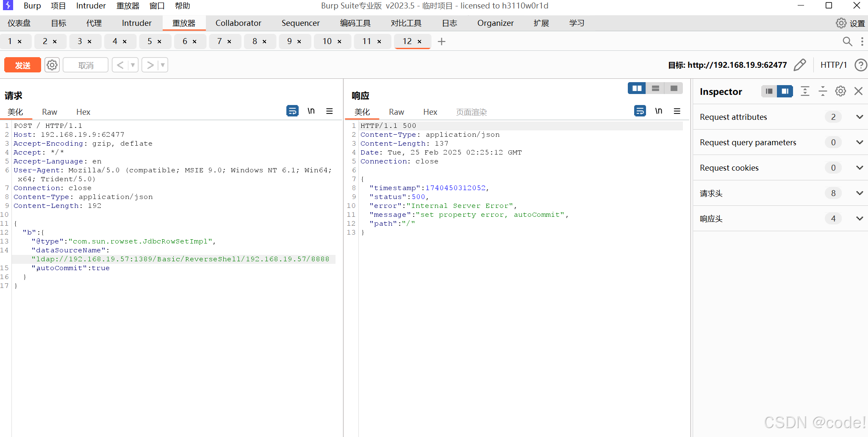Open the Repeater tab bar kebab menu

coord(862,41)
